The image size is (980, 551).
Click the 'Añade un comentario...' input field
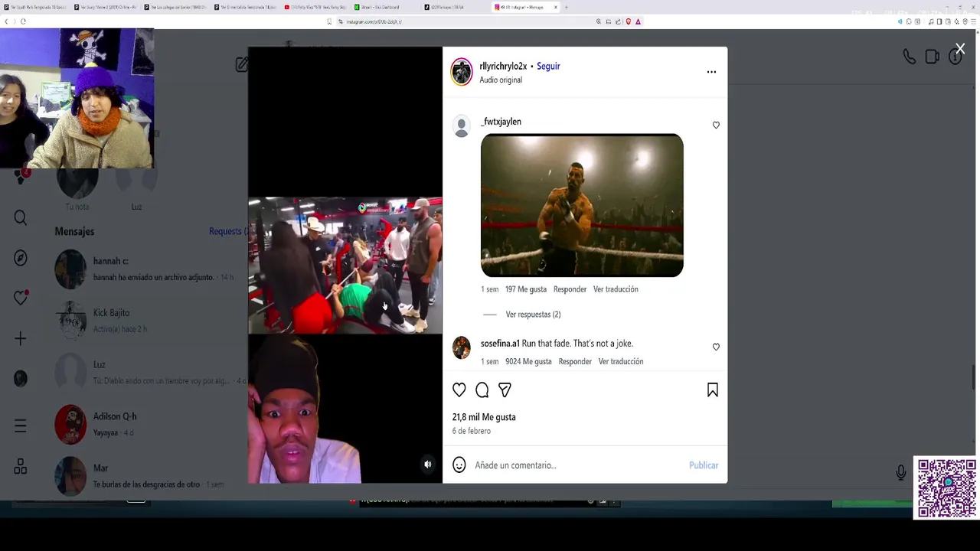(577, 465)
